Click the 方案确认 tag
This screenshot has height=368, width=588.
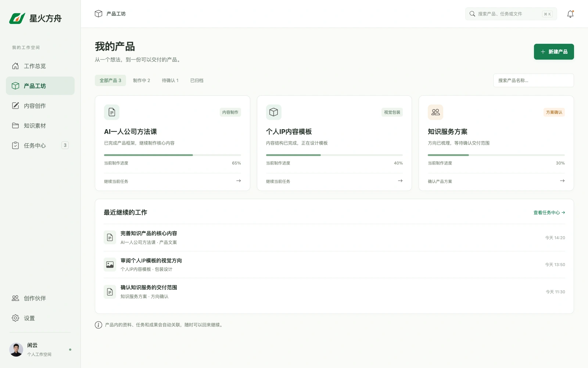pyautogui.click(x=554, y=112)
